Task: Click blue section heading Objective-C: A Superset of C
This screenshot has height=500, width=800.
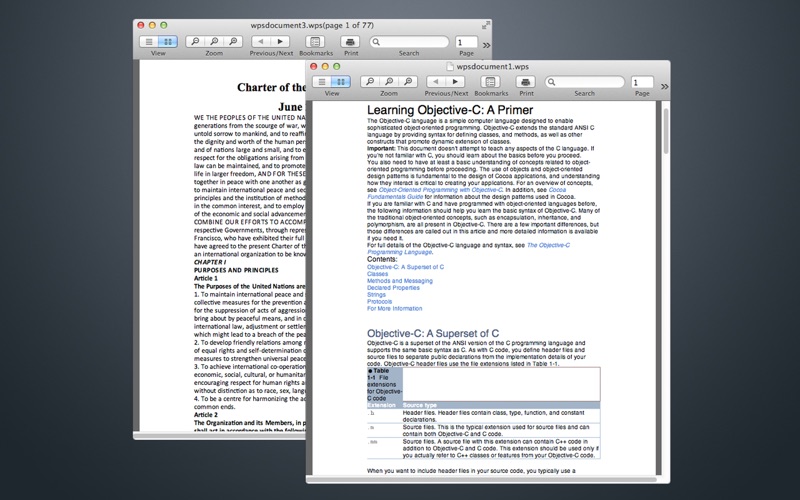Action: [x=433, y=334]
